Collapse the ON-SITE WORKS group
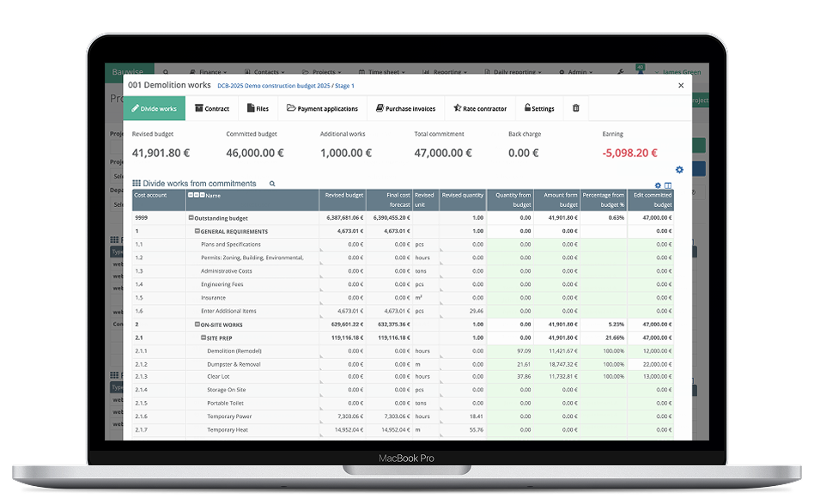Screen dimensions: 814x504 (x=197, y=325)
